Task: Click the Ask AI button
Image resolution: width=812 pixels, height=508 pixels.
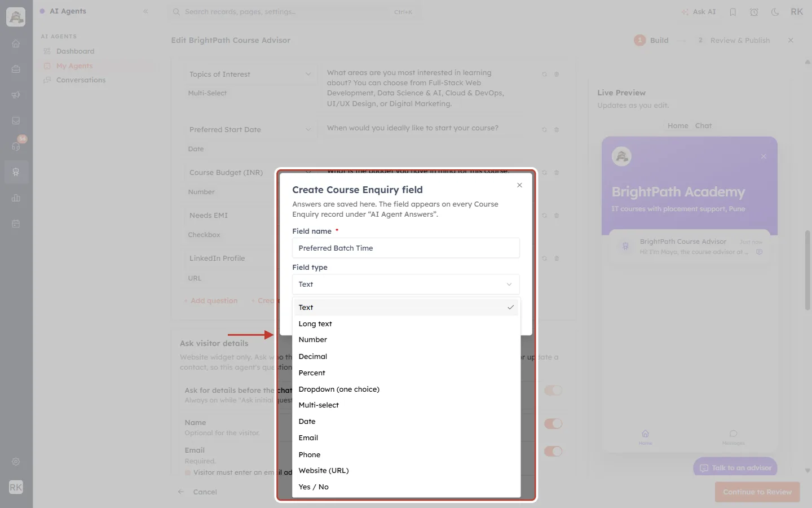Action: [x=699, y=12]
